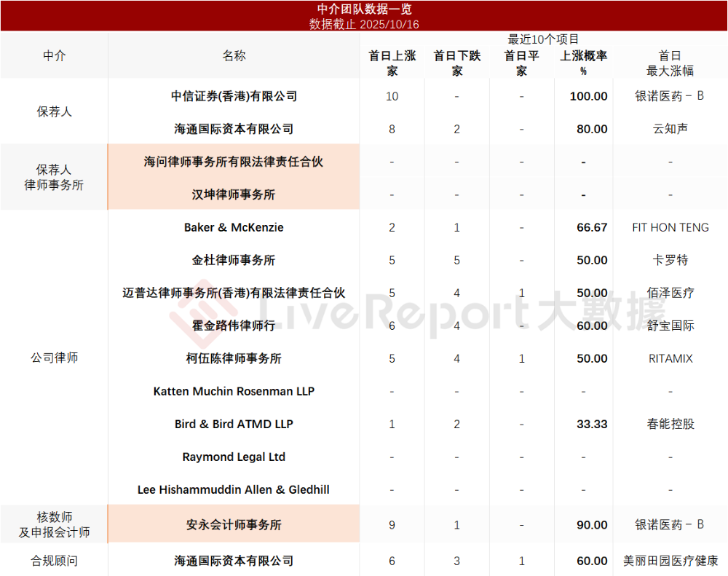Click the 首日平 value 1 in 迈普达 row
Image resolution: width=728 pixels, height=576 pixels.
click(521, 293)
